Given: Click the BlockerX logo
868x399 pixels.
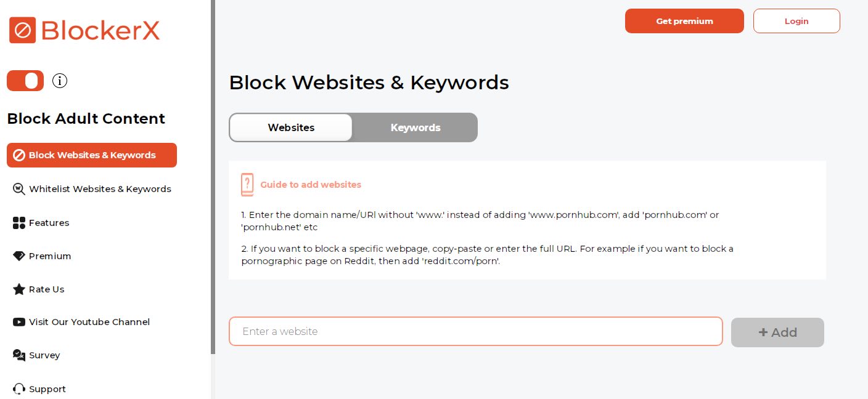Looking at the screenshot, I should point(84,30).
